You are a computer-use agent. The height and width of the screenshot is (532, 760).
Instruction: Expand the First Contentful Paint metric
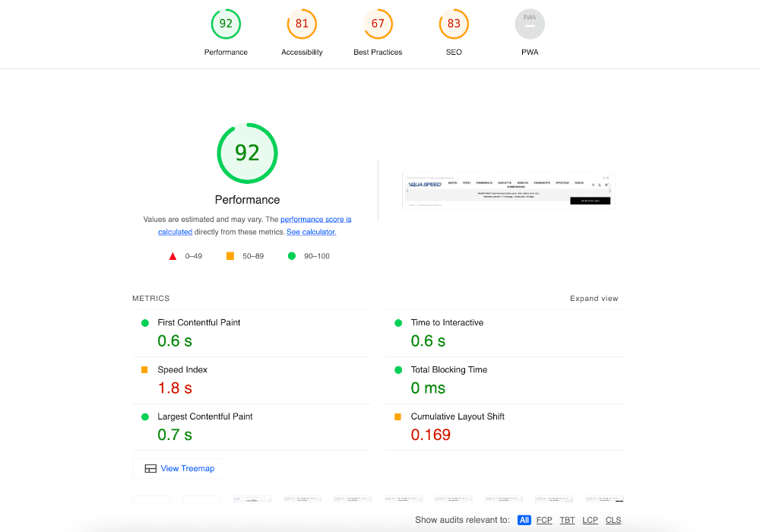coord(198,323)
